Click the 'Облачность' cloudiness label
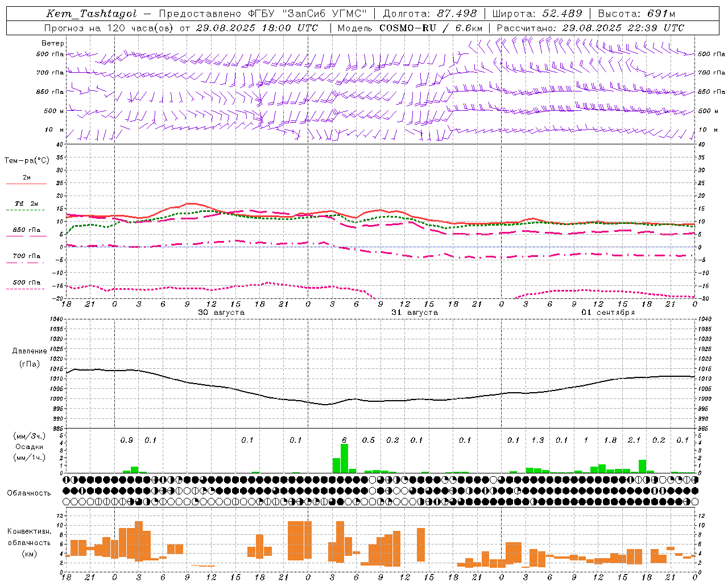Viewport: 728px width, 582px height. click(29, 493)
